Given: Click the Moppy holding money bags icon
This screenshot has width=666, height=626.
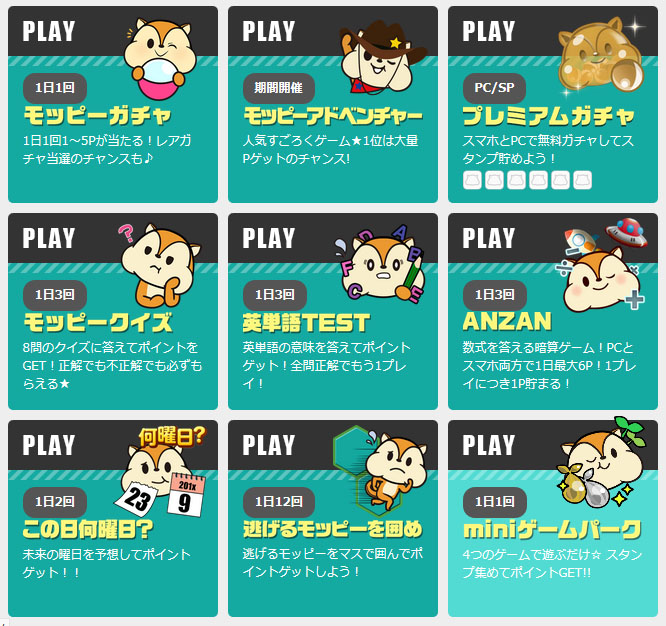Looking at the screenshot, I should pos(602,464).
